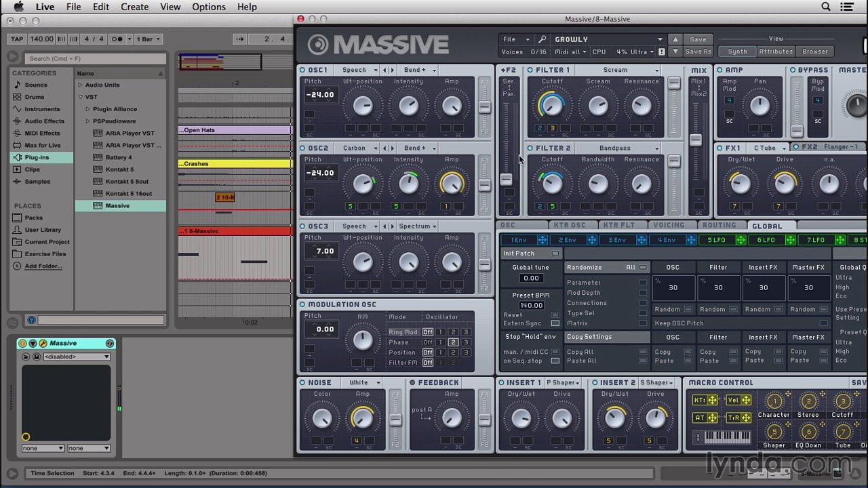This screenshot has height=488, width=868.
Task: Toggle the Insert 1 power button
Action: click(x=500, y=382)
